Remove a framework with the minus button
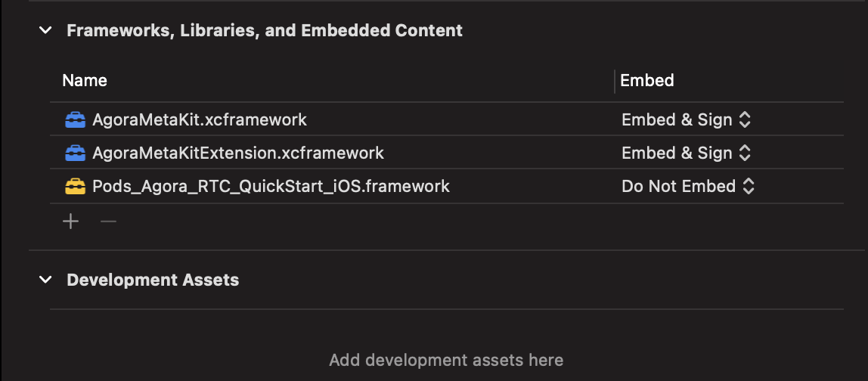This screenshot has height=381, width=868. coord(109,221)
